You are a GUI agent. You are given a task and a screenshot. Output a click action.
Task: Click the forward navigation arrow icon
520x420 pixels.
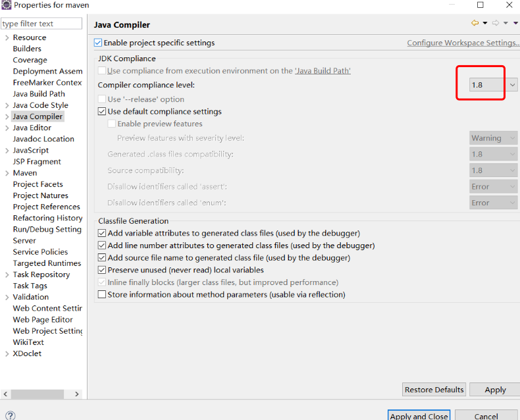496,23
